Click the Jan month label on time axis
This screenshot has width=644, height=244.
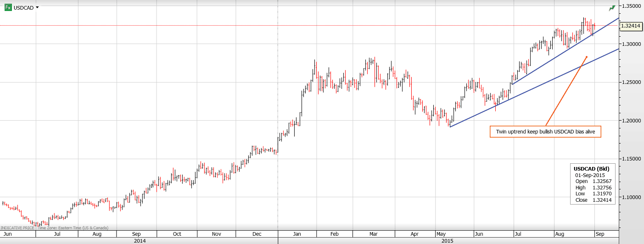tap(297, 234)
